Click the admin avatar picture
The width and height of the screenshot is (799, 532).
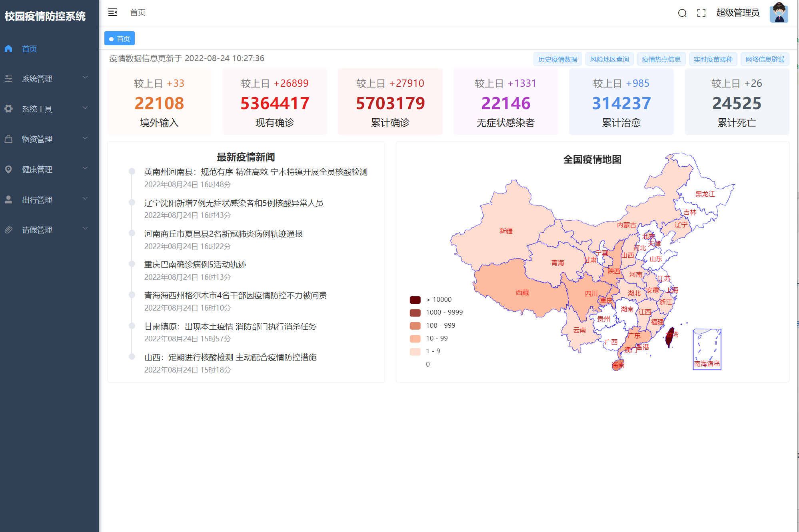click(778, 13)
